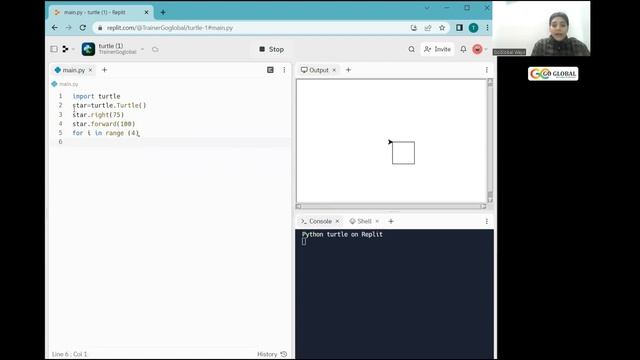Open the Invite dialog

coord(438,49)
